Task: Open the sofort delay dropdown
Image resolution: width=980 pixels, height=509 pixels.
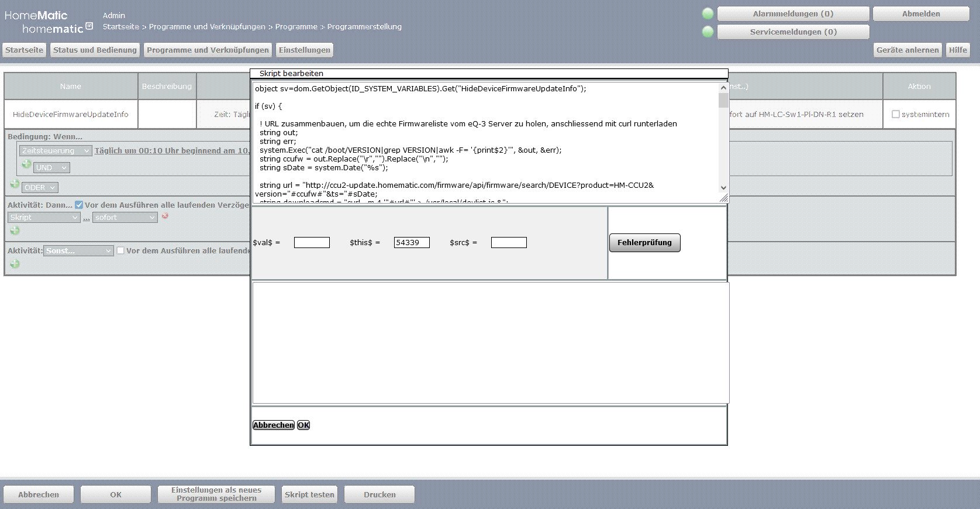Action: pyautogui.click(x=125, y=218)
